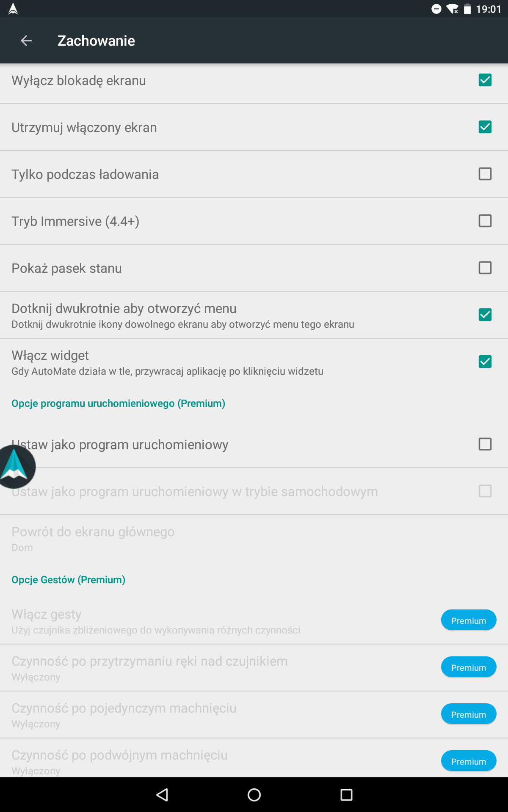Viewport: 508px width, 812px height.
Task: Tap the Android back navigation button
Action: pyautogui.click(x=162, y=795)
